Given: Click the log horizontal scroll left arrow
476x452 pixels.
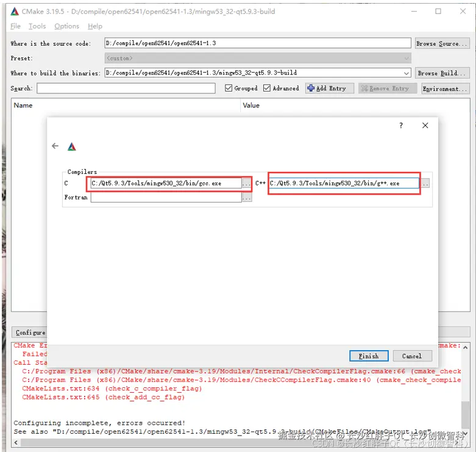Looking at the screenshot, I should coord(16,443).
